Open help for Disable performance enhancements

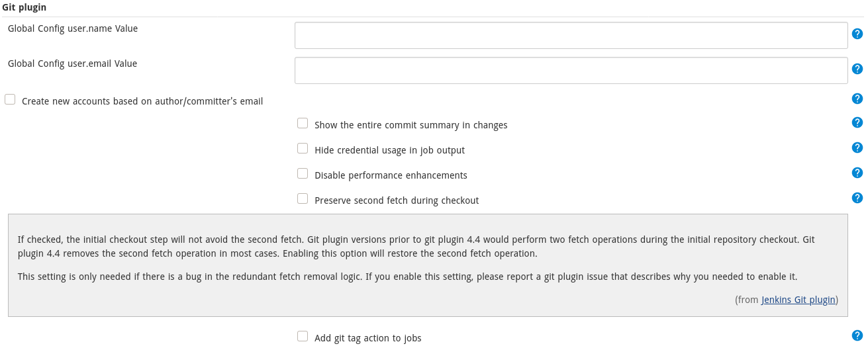(x=857, y=173)
